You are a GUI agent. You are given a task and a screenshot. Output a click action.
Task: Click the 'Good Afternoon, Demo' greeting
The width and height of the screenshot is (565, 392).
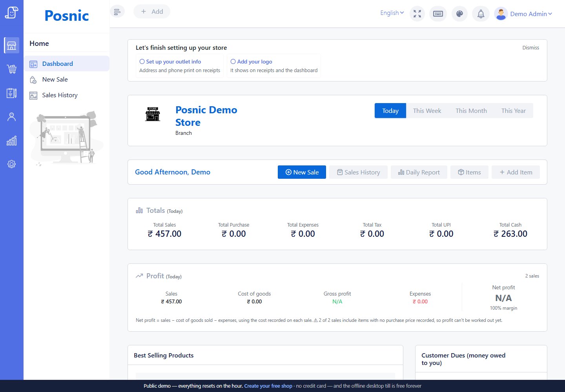click(173, 172)
